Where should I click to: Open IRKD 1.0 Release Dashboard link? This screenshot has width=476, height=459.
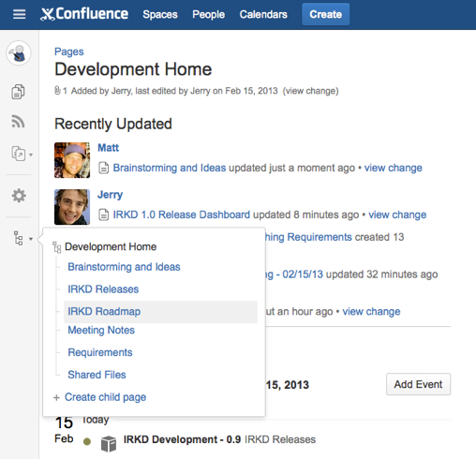tap(182, 215)
